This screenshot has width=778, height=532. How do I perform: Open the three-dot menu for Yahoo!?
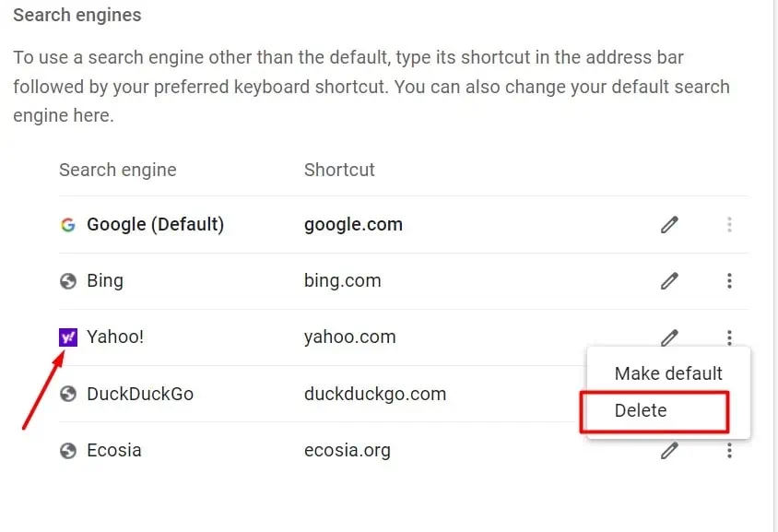click(729, 337)
